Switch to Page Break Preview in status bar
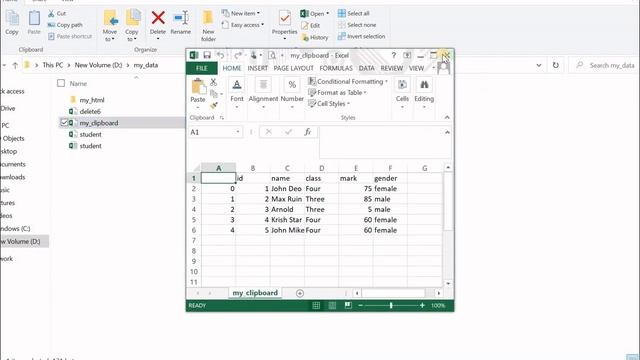Viewport: 640px width, 360px height. [348, 305]
